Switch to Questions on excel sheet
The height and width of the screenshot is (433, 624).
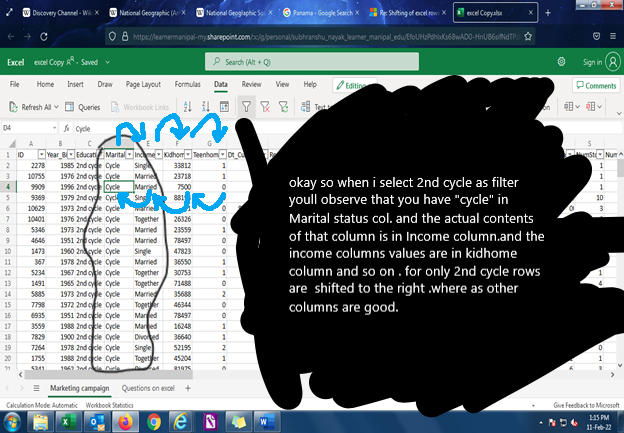pos(148,388)
